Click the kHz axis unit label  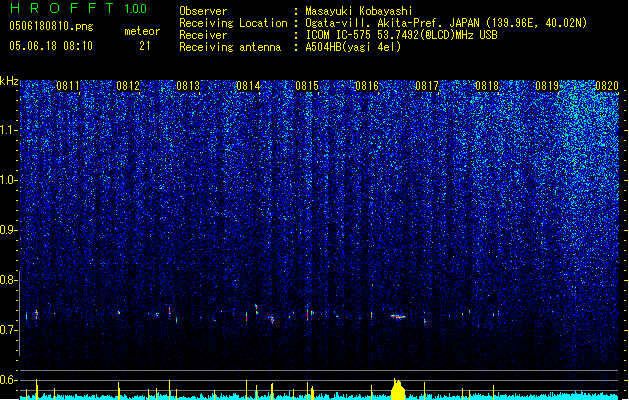pos(9,81)
